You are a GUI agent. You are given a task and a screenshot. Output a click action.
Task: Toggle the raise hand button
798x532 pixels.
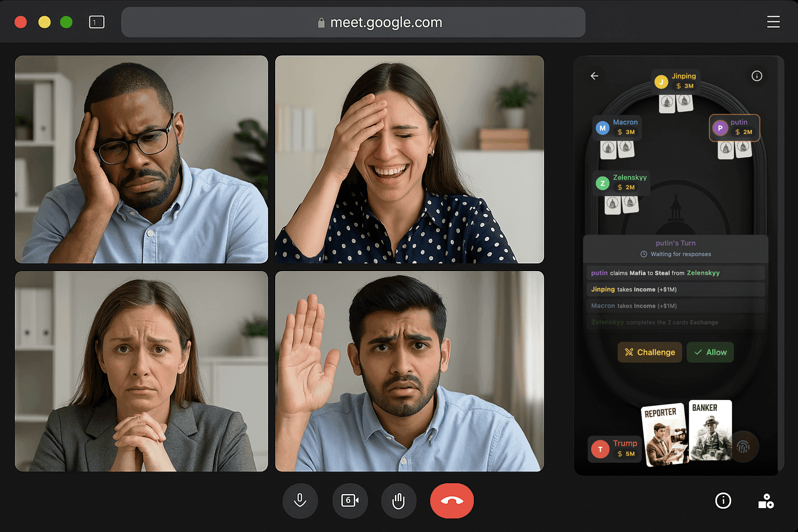click(398, 501)
